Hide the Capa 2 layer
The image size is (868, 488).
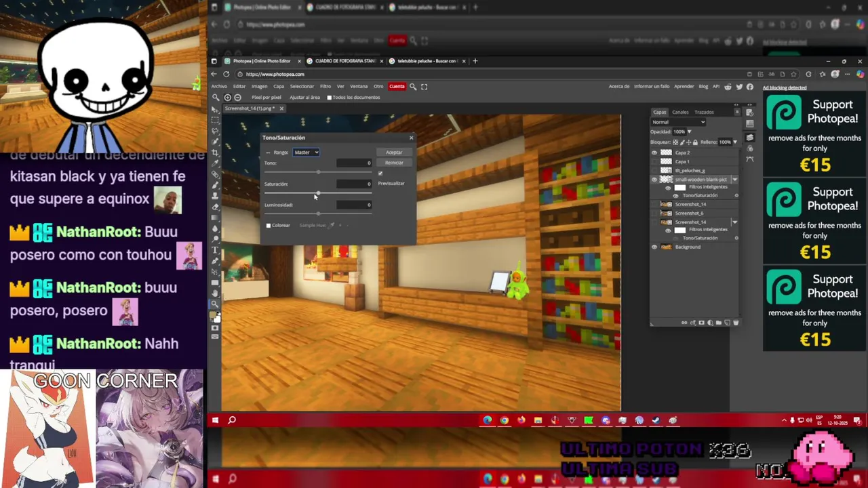654,152
